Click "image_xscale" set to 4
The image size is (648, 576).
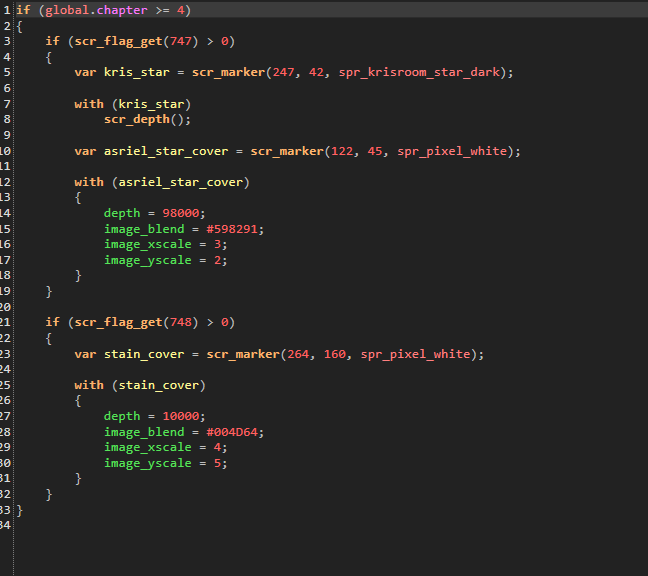tap(148, 447)
